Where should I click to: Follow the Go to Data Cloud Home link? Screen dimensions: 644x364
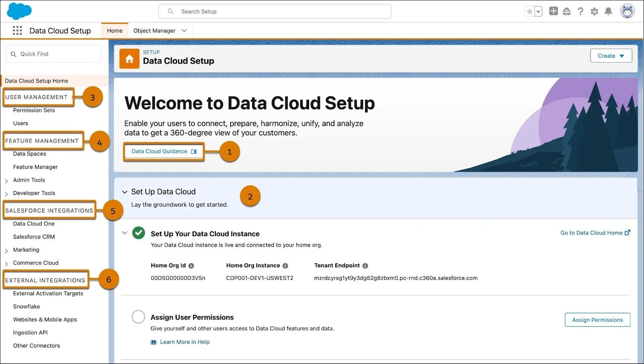(595, 233)
